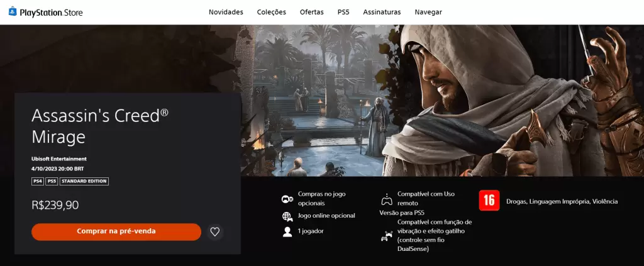The image size is (644, 266).
Task: Open the Coleções menu
Action: [272, 12]
